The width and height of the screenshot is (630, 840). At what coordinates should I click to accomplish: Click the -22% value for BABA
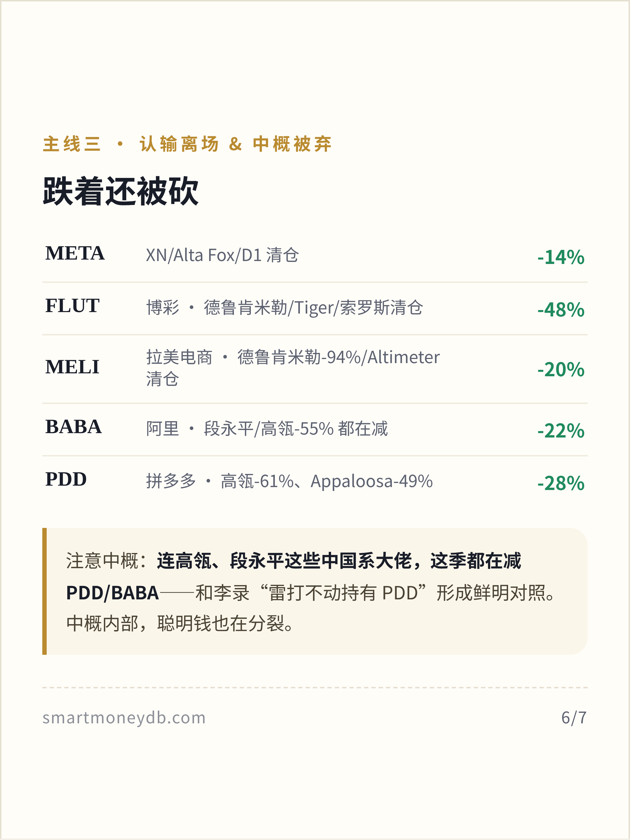561,430
